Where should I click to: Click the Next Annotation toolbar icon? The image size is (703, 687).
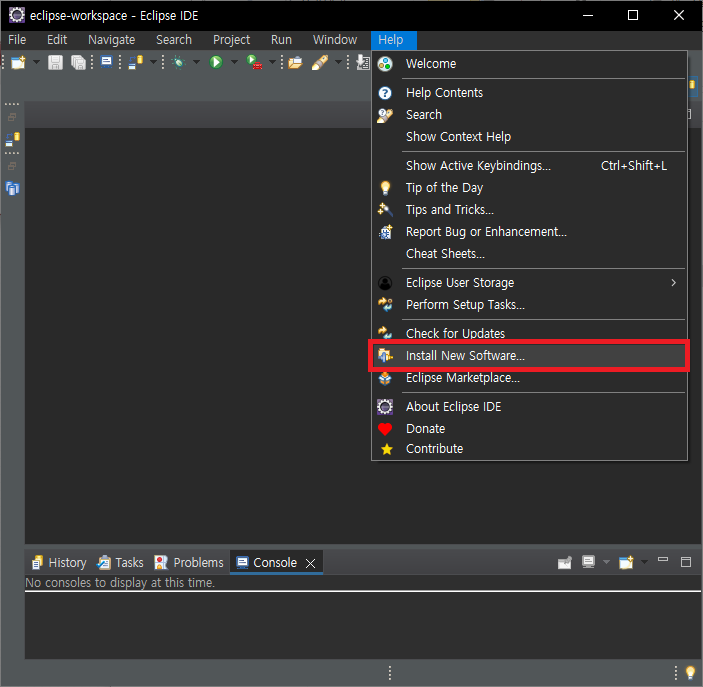click(363, 62)
